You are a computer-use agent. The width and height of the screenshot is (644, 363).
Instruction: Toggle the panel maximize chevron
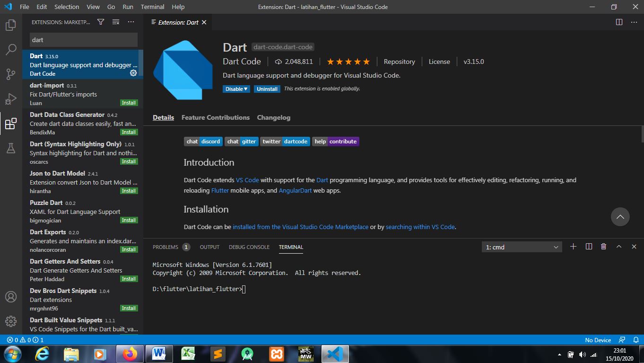pyautogui.click(x=619, y=247)
